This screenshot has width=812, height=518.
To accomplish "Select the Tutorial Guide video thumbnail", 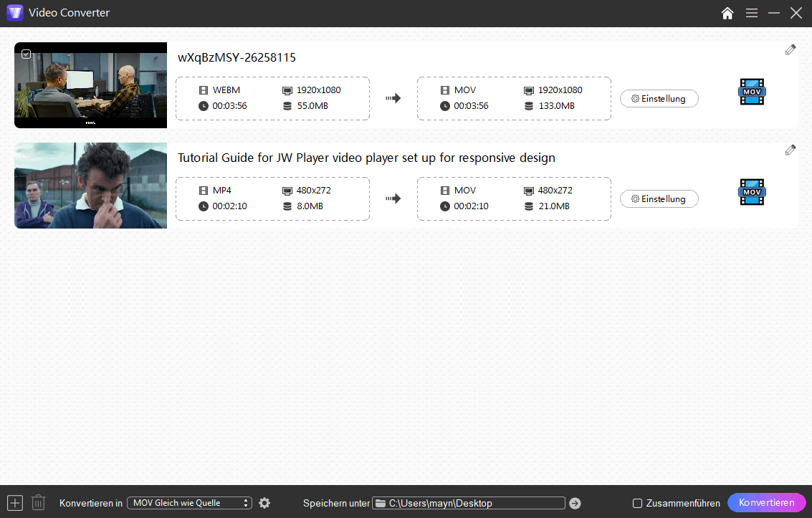I will click(90, 186).
